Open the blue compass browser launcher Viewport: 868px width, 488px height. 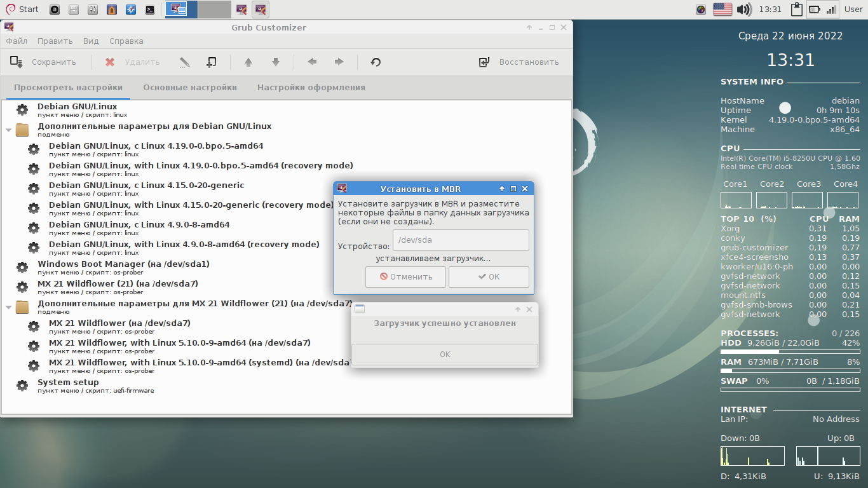pos(130,10)
